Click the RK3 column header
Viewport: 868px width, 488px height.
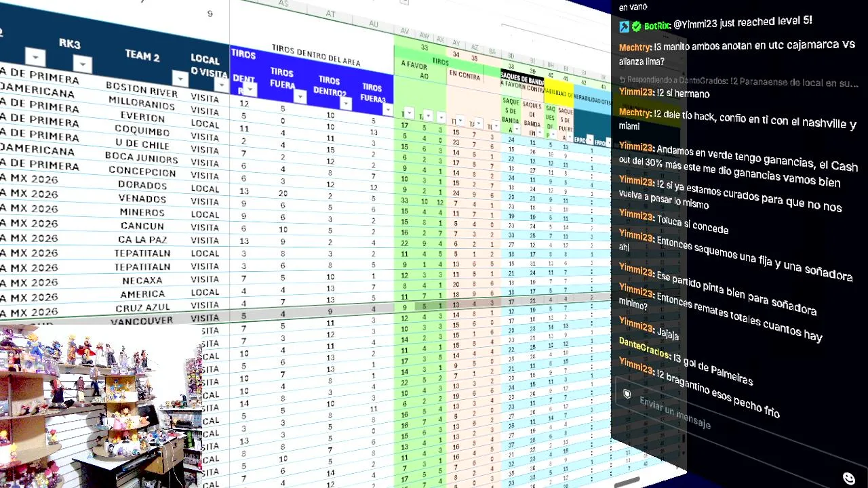tap(69, 44)
